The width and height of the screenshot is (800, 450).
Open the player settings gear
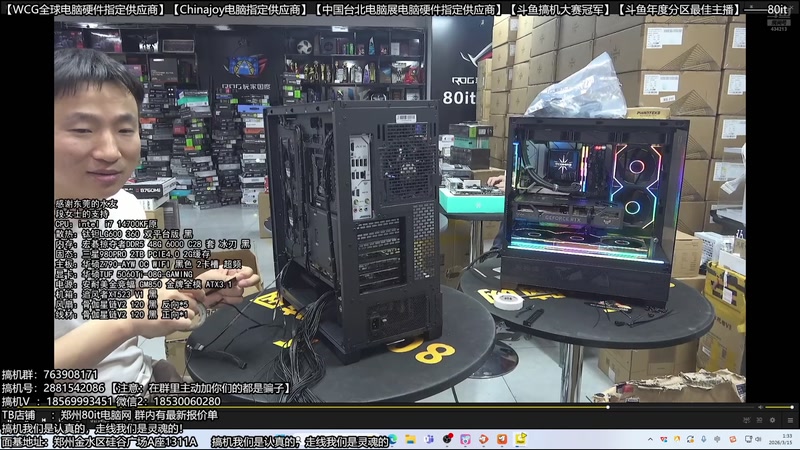click(772, 420)
